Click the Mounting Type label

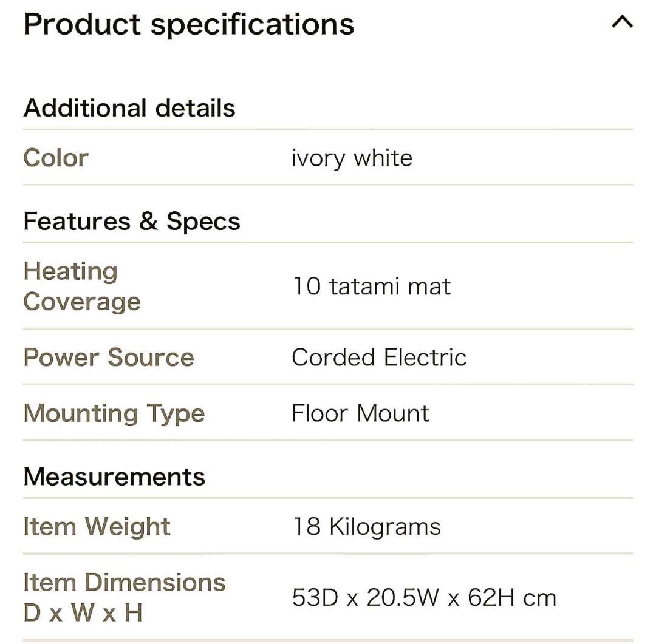tap(114, 413)
